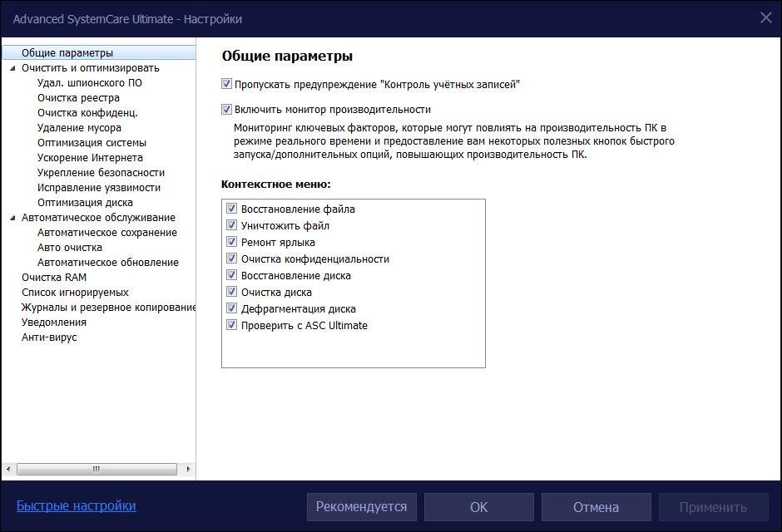Collapse 'Очистить и оптимизировать' tree arrow

13,68
